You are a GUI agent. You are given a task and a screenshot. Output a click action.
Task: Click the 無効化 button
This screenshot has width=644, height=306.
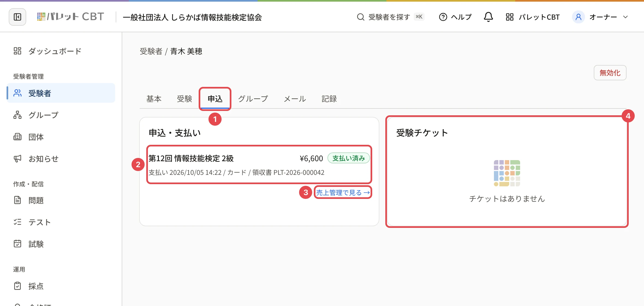click(x=610, y=73)
